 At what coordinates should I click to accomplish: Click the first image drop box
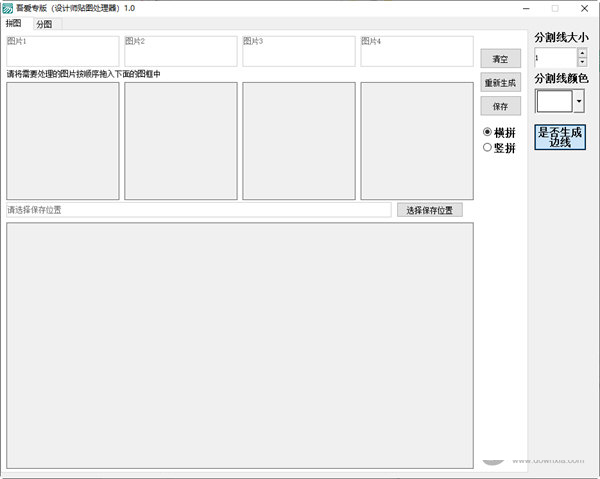62,140
